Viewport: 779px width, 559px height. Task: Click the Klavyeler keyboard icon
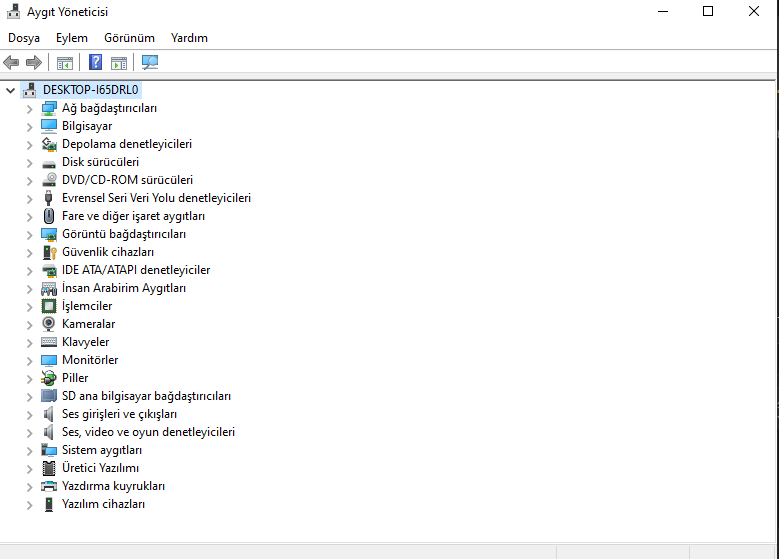[x=49, y=342]
